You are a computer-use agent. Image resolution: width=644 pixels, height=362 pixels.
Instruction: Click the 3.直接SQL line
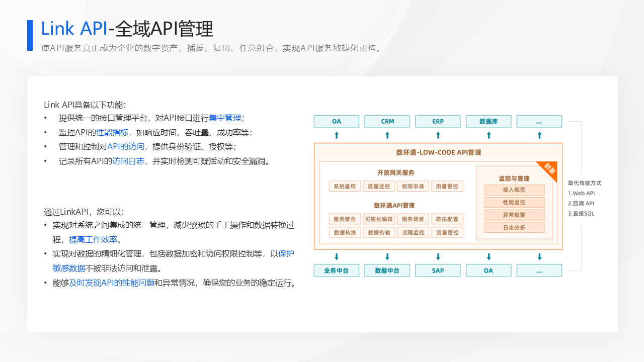581,214
